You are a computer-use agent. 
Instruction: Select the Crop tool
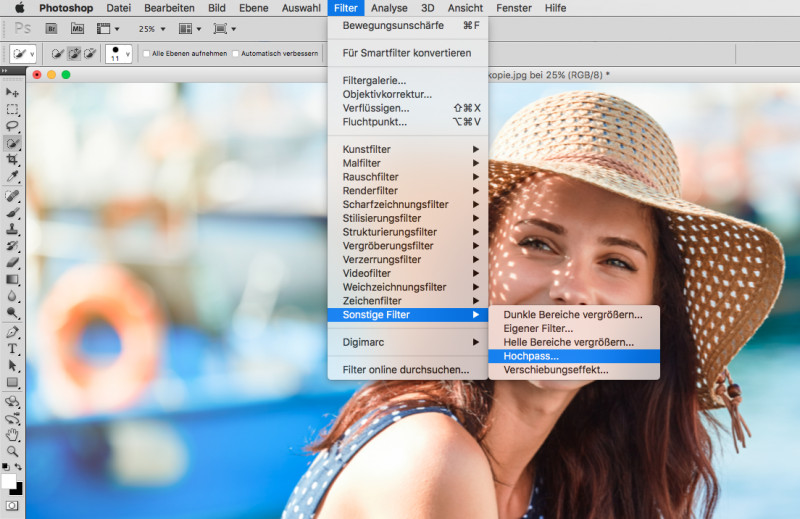12,160
